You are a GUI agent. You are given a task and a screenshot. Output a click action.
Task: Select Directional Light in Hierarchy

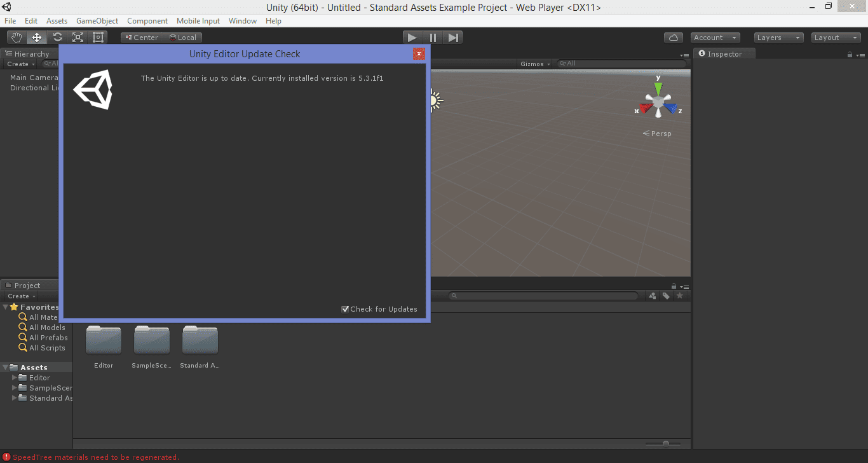[x=34, y=88]
